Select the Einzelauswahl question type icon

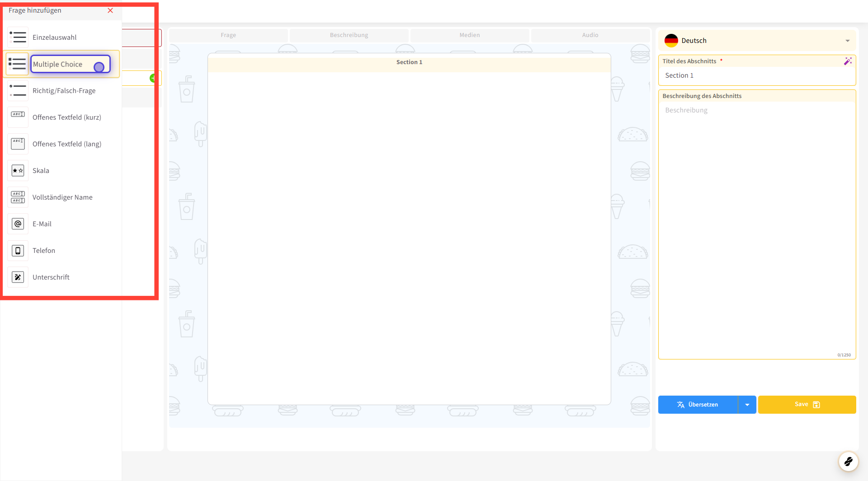click(18, 37)
